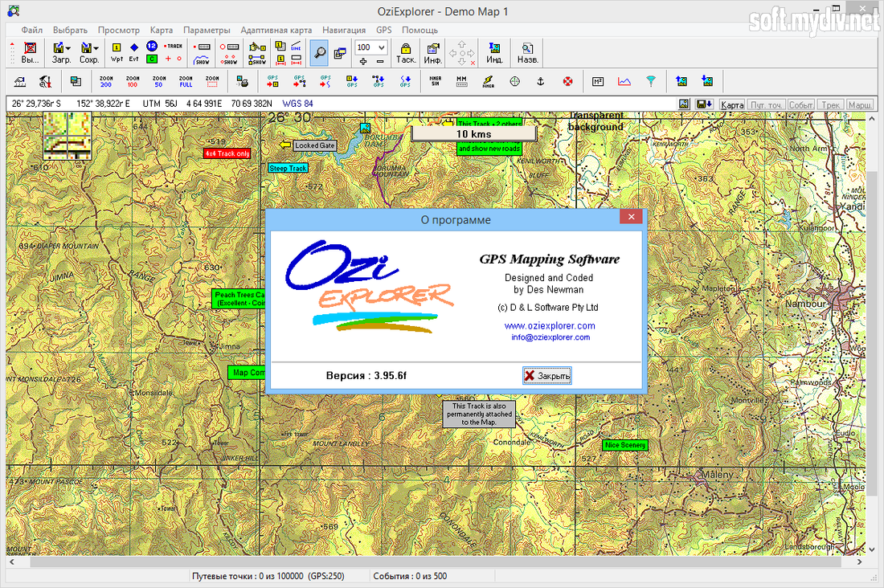Click the M² area calculation icon
Screen dimensions: 884x588
(598, 82)
